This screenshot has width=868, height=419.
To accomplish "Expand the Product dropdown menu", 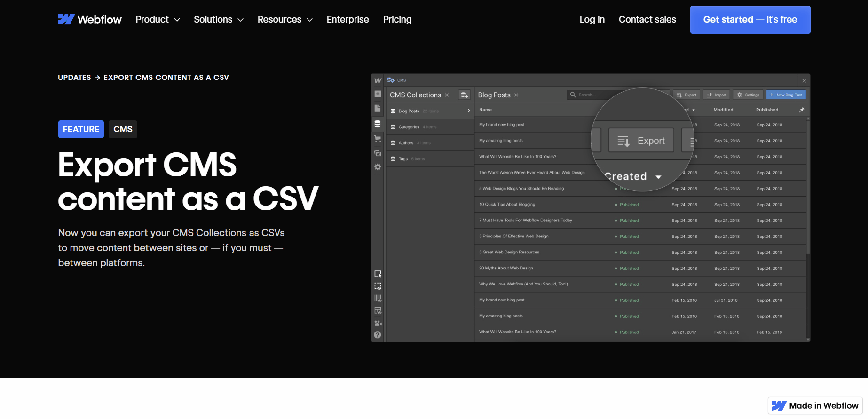I will point(158,19).
